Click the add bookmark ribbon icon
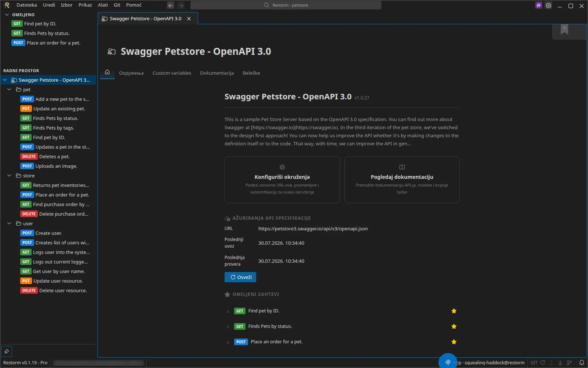Viewport: 588px width, 368px height. point(564,29)
